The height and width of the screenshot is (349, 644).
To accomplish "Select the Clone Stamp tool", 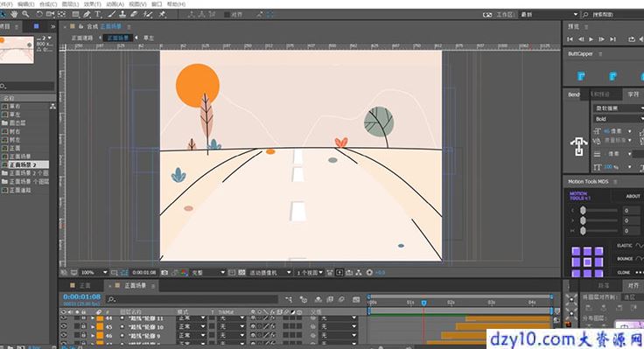I will (x=122, y=14).
